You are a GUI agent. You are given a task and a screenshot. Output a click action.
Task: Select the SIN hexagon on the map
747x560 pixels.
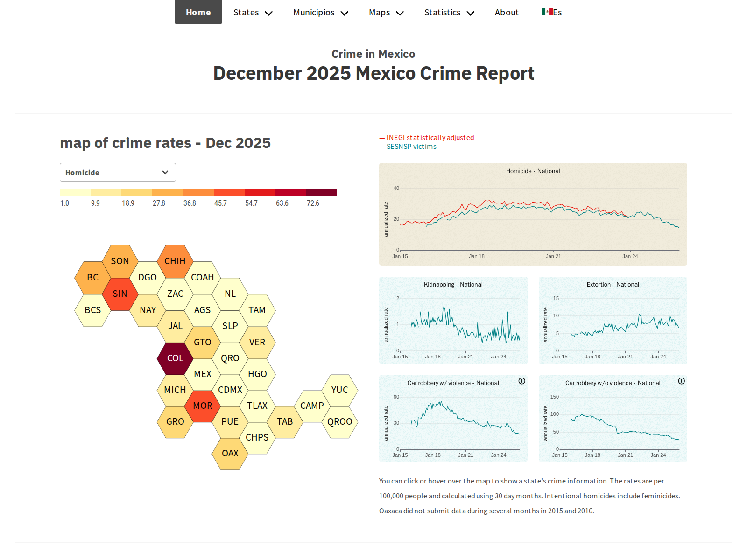[x=120, y=294]
